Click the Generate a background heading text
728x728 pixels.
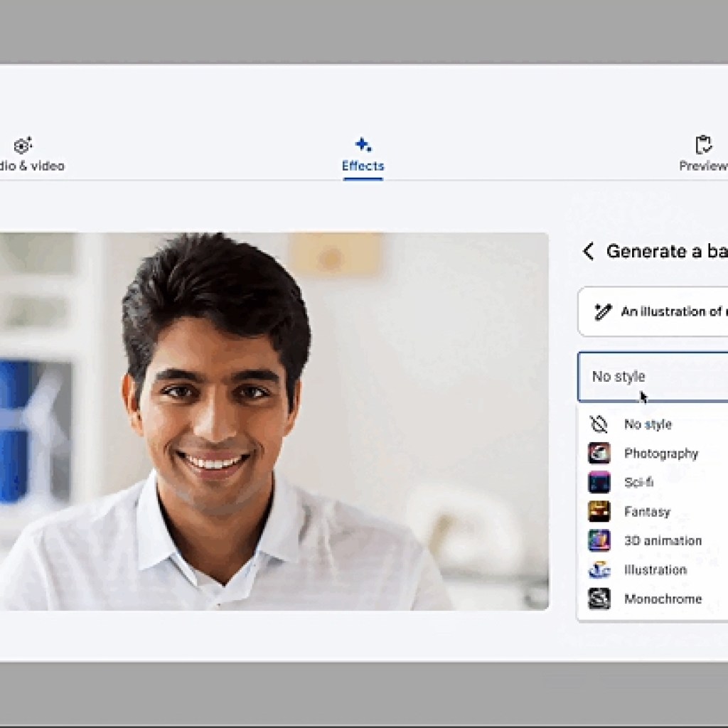click(666, 251)
